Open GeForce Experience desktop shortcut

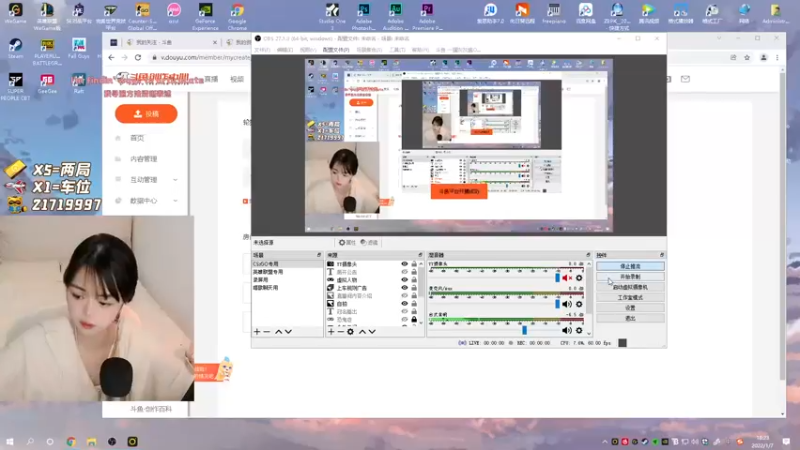tap(205, 16)
